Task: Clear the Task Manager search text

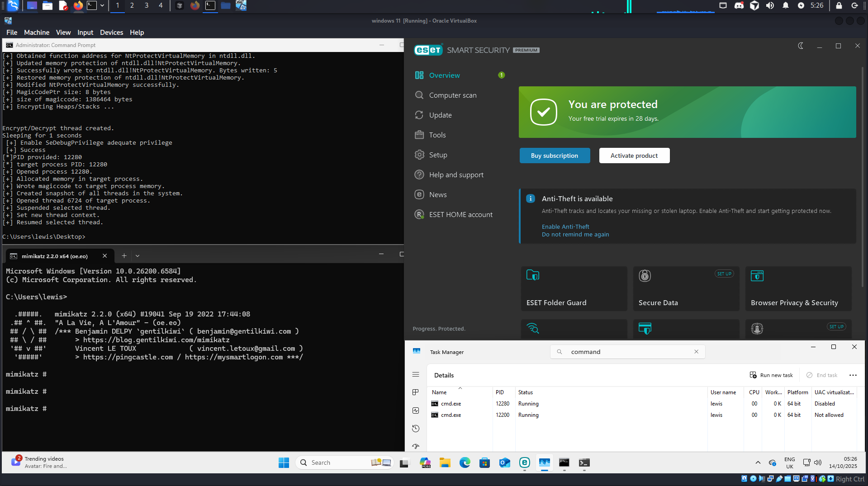Action: tap(696, 352)
